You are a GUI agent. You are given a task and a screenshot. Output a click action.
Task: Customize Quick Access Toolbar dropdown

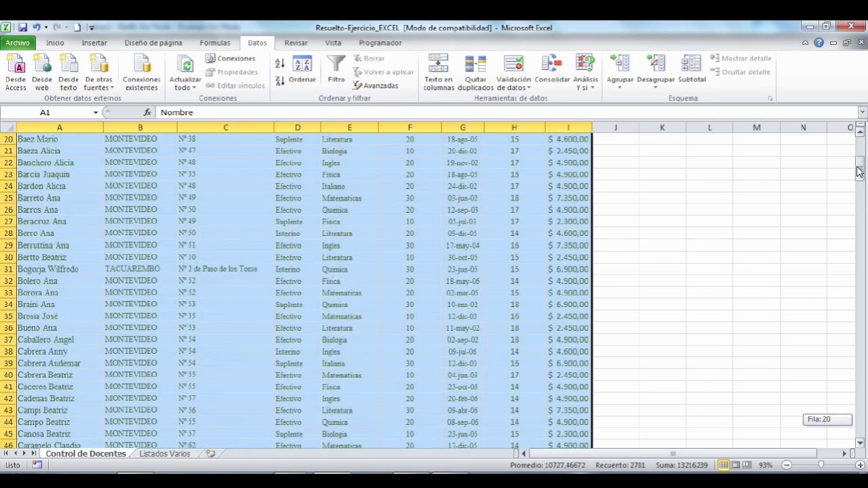click(x=92, y=28)
